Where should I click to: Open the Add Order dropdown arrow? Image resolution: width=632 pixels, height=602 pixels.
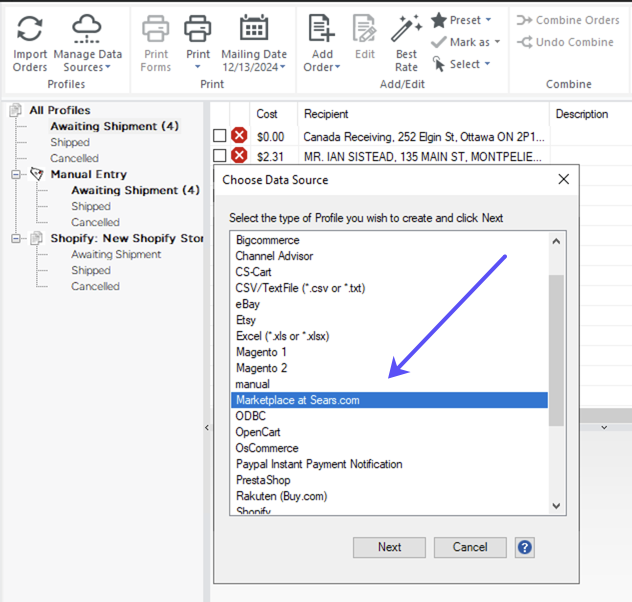click(337, 67)
